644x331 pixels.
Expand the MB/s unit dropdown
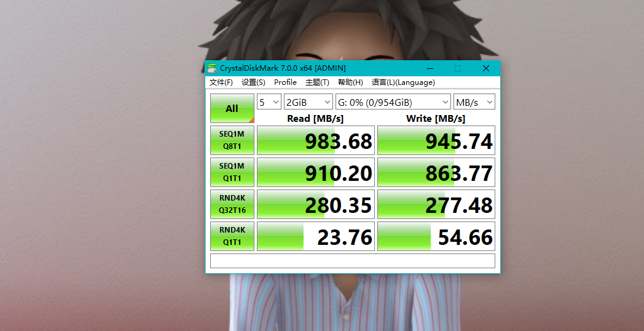click(474, 102)
